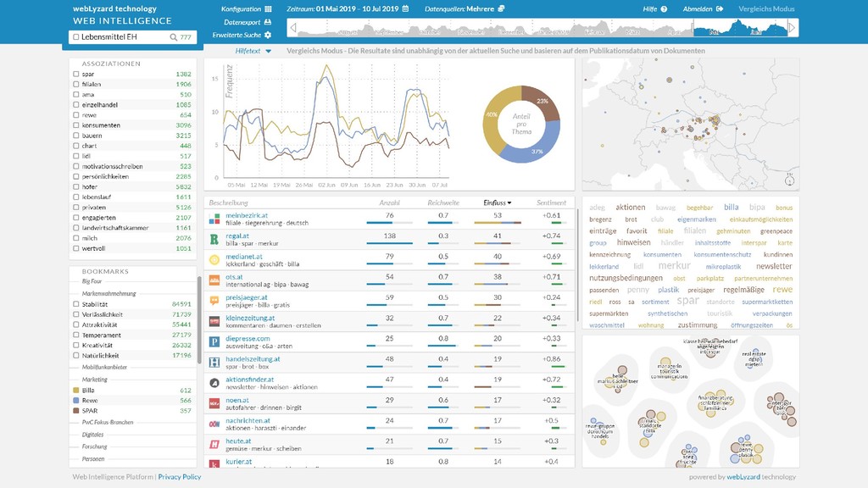Click the Datenquellen database icon
The width and height of the screenshot is (868, 488).
tap(501, 8)
